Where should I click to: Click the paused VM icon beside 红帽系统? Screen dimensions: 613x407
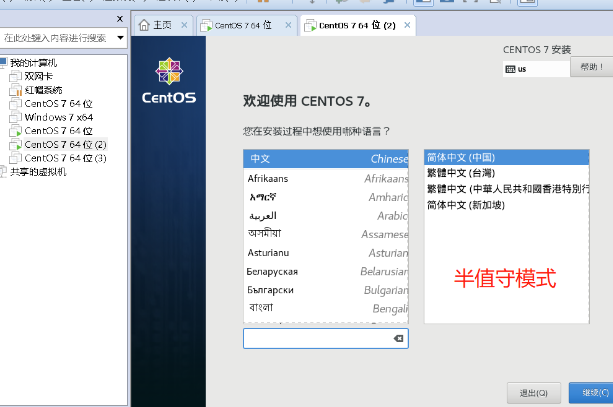[16, 90]
